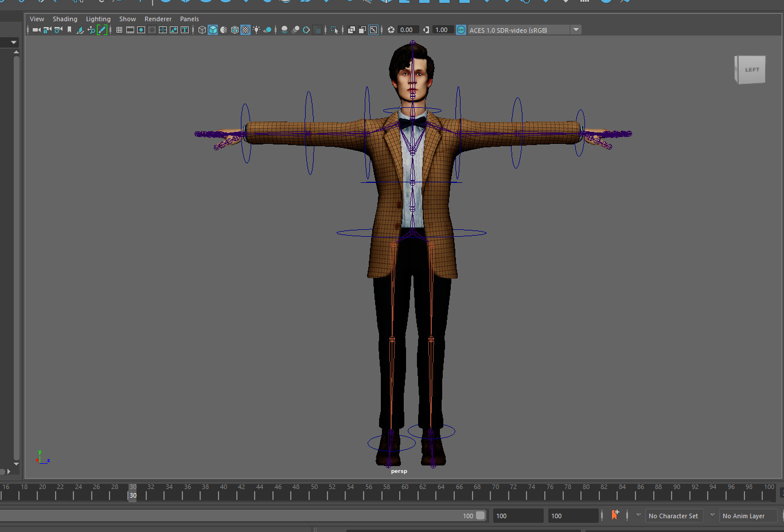Click the lighting lightbulb icon
This screenshot has width=784, height=532.
tap(256, 30)
